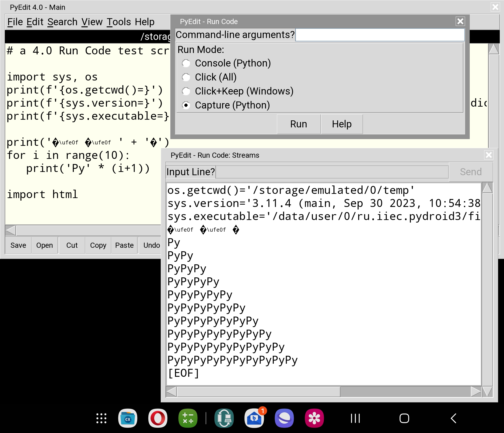
Task: Open the Help menu in main window
Action: pyautogui.click(x=145, y=22)
